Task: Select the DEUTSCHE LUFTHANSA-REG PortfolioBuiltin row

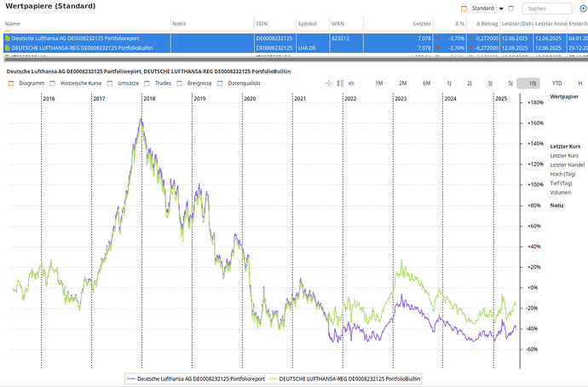Action: (x=296, y=48)
